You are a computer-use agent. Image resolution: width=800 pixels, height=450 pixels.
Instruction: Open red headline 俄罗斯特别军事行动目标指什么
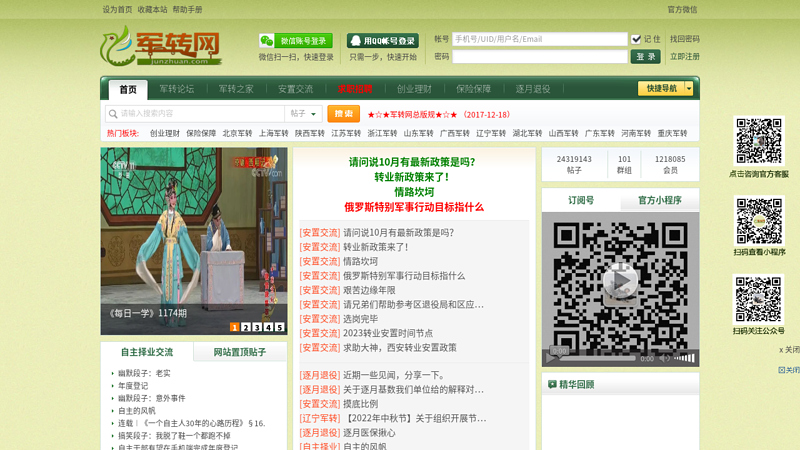click(x=414, y=207)
